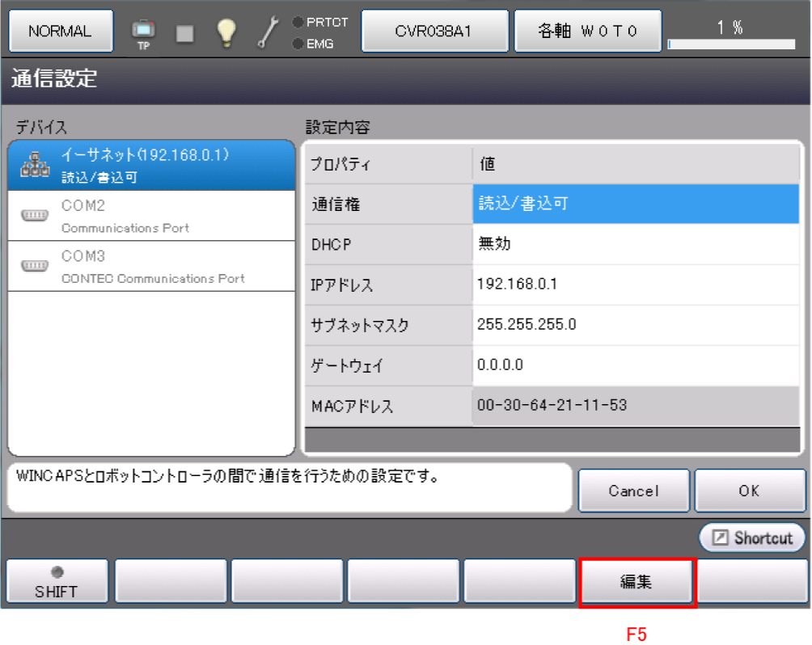The width and height of the screenshot is (812, 645).
Task: Open the NORMAL mode selector
Action: 60,32
